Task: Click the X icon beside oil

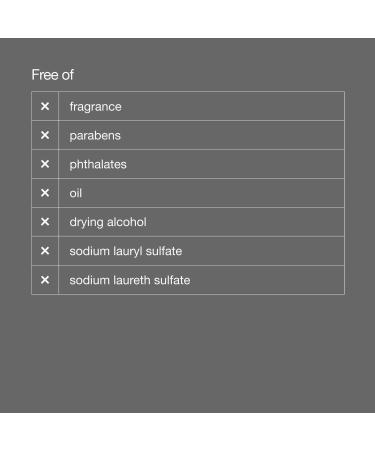Action: point(45,193)
